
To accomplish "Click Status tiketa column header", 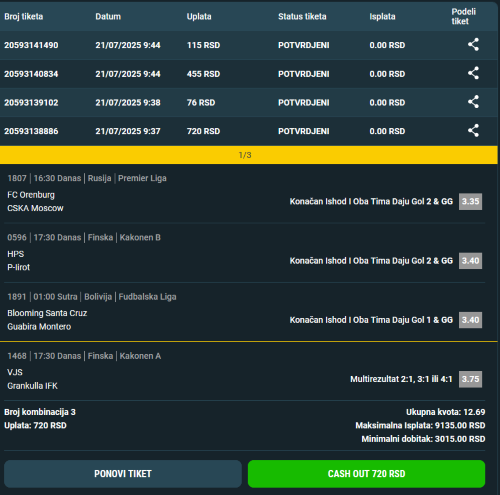I will 302,16.
